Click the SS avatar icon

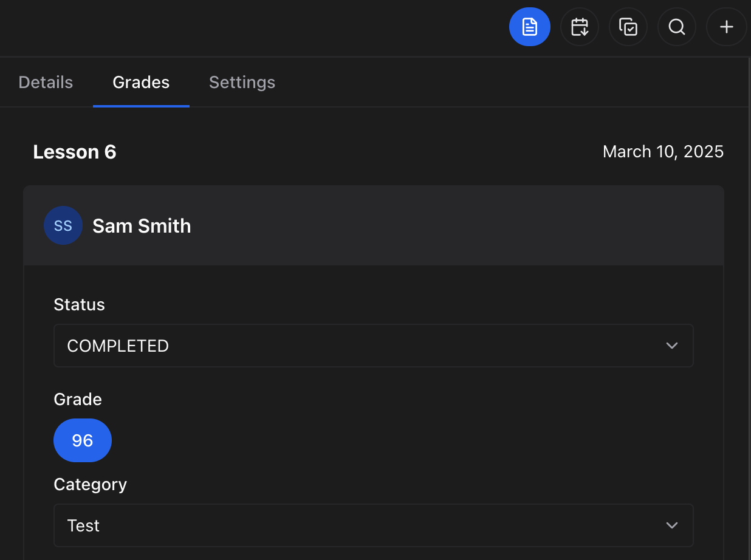tap(63, 225)
